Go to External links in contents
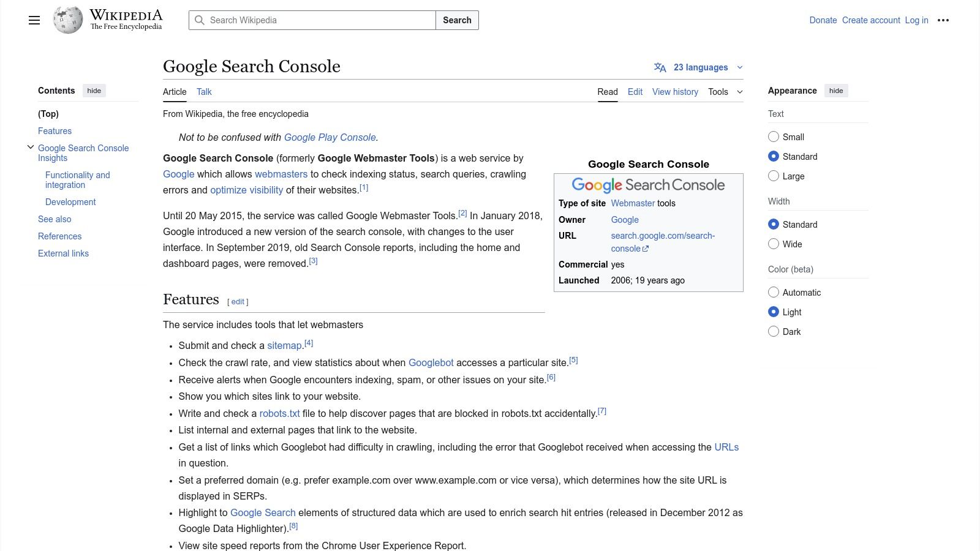Viewport: 980px width, 551px height. click(x=63, y=253)
